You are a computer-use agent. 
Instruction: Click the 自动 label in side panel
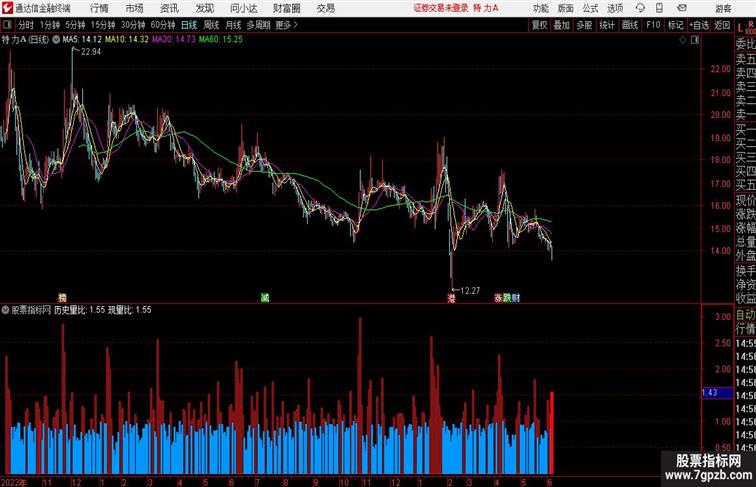pyautogui.click(x=745, y=314)
